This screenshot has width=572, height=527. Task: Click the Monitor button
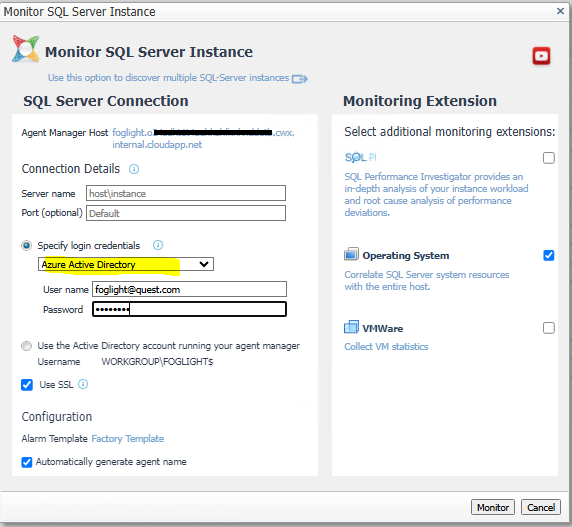coord(493,507)
